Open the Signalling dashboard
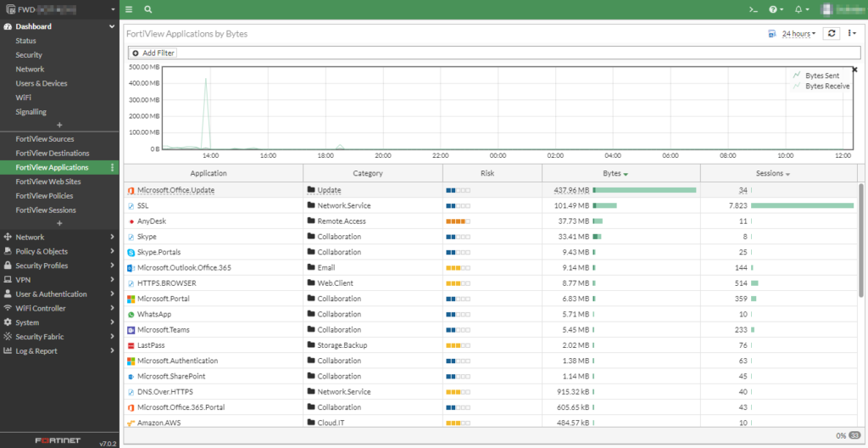This screenshot has width=868, height=448. (x=31, y=112)
